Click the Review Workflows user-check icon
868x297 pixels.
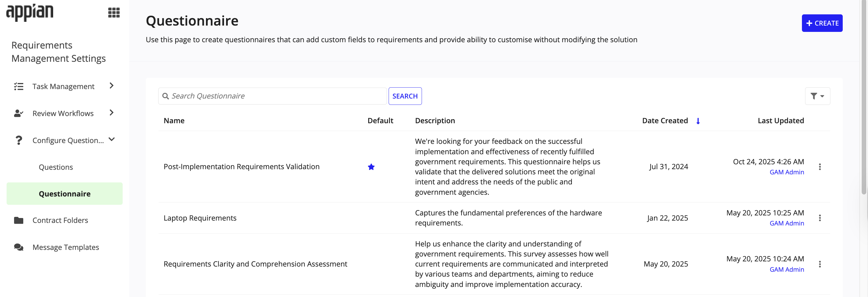[x=19, y=114]
